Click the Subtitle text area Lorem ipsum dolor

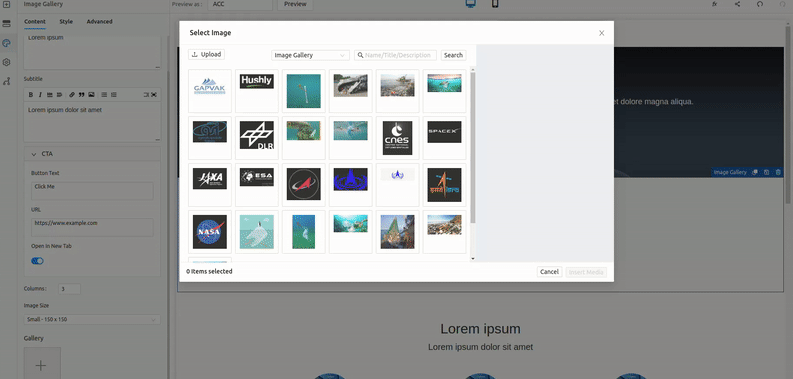[x=92, y=122]
